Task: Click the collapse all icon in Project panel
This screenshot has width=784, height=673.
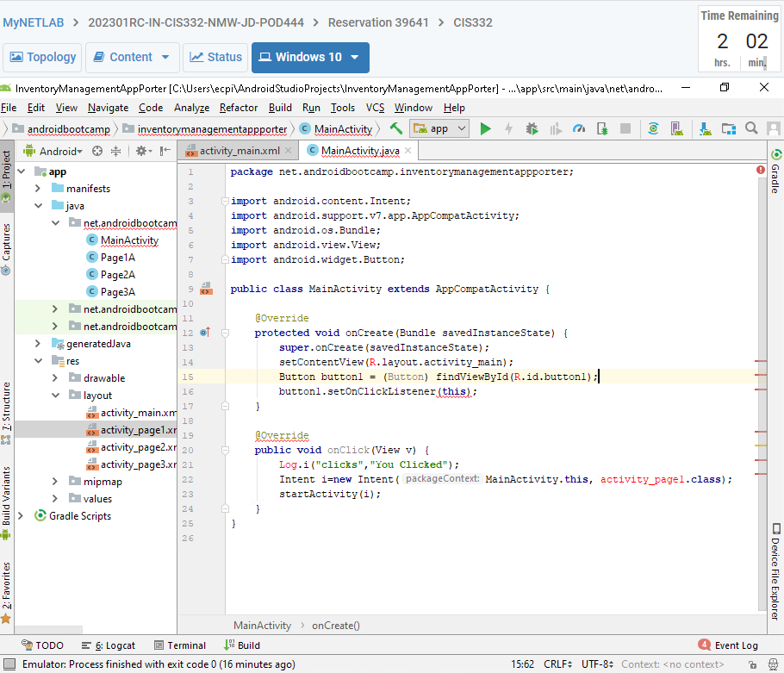Action: [x=115, y=151]
